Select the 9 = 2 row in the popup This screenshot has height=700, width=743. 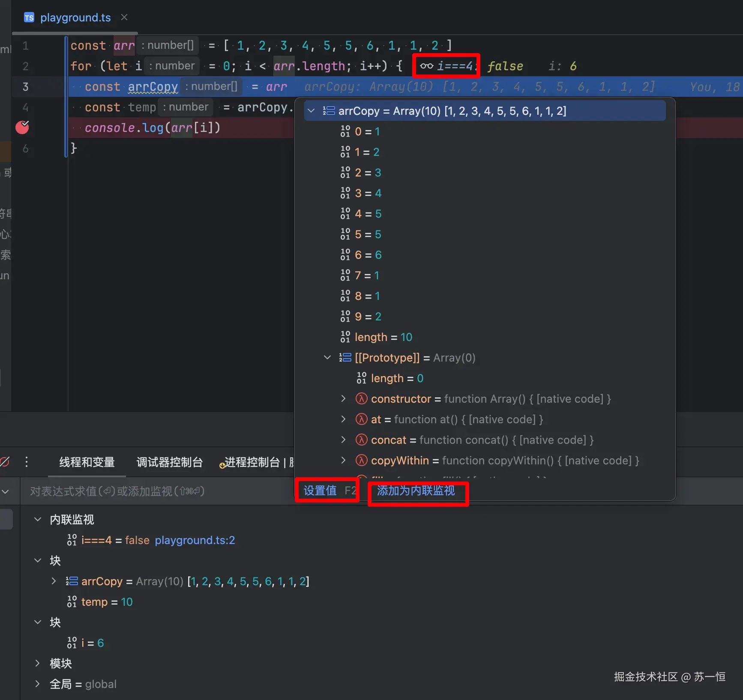pos(485,317)
